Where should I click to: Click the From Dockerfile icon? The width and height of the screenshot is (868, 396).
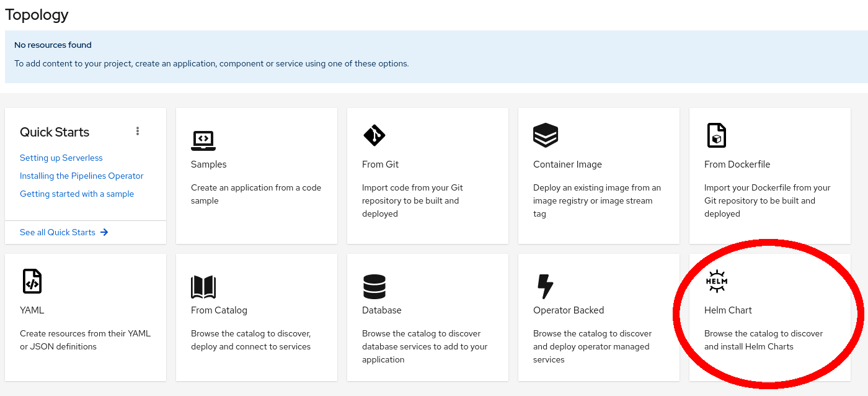(716, 135)
